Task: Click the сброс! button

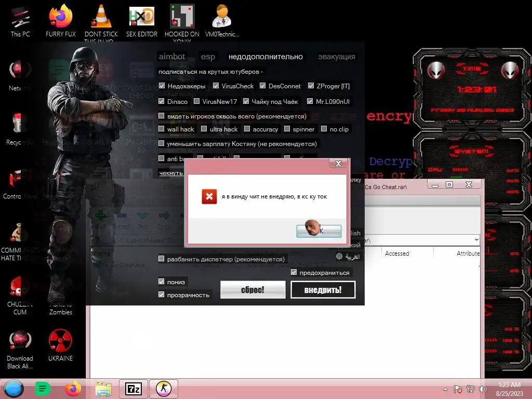Action: coord(253,290)
